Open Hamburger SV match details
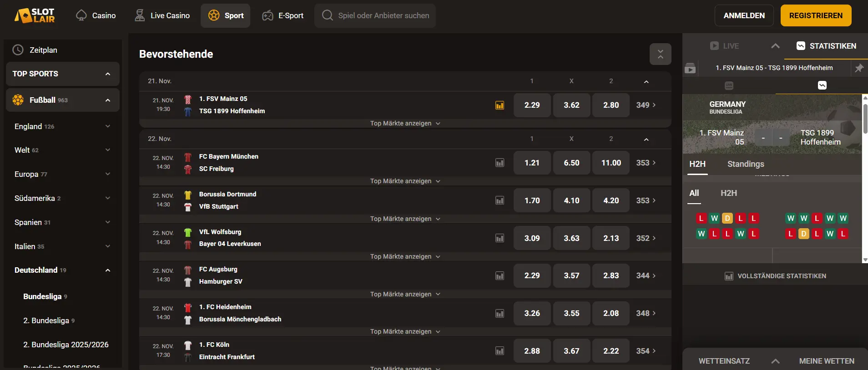Viewport: 868px width, 370px height. 221,282
